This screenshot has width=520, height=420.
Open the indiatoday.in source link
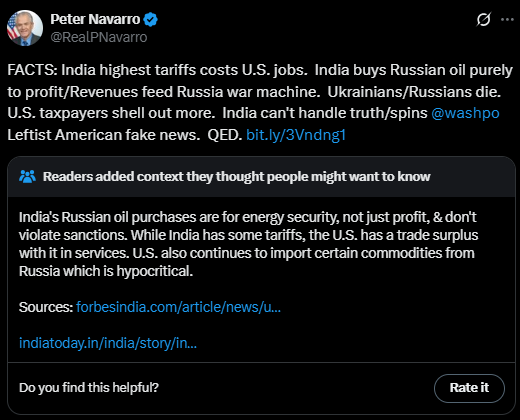(x=108, y=343)
